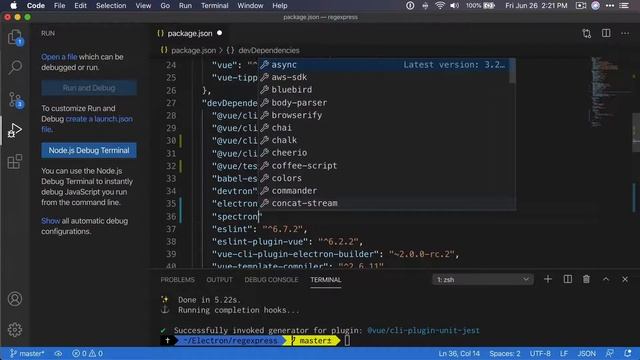The height and width of the screenshot is (360, 640).
Task: Open notifications bell in status bar
Action: click(628, 353)
